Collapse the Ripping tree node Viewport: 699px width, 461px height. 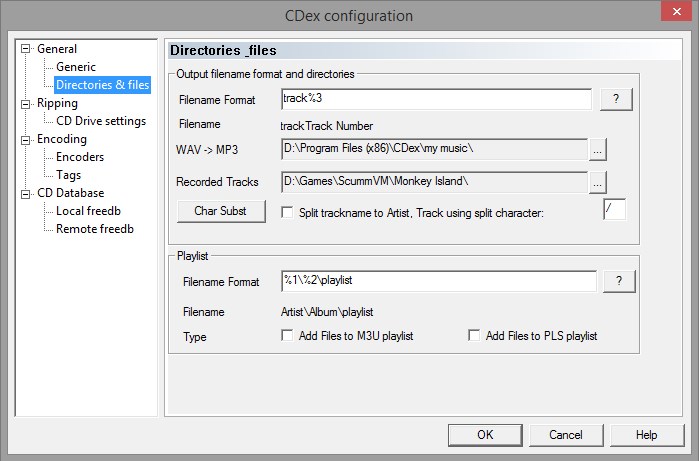coord(26,103)
